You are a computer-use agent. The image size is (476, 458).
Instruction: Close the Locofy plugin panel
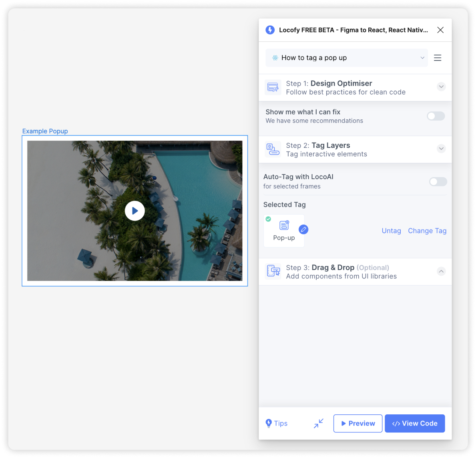pos(440,30)
